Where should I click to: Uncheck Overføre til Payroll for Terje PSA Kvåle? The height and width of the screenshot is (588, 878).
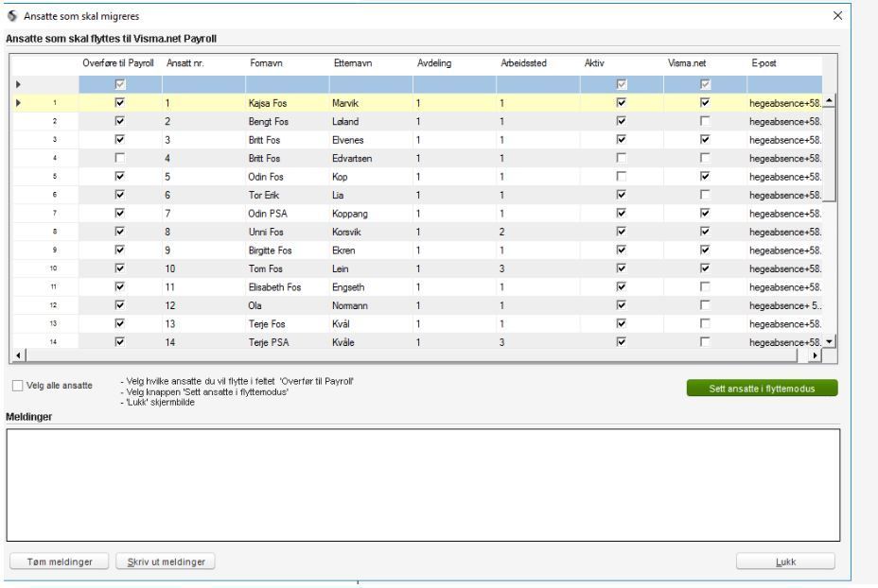[x=119, y=341]
